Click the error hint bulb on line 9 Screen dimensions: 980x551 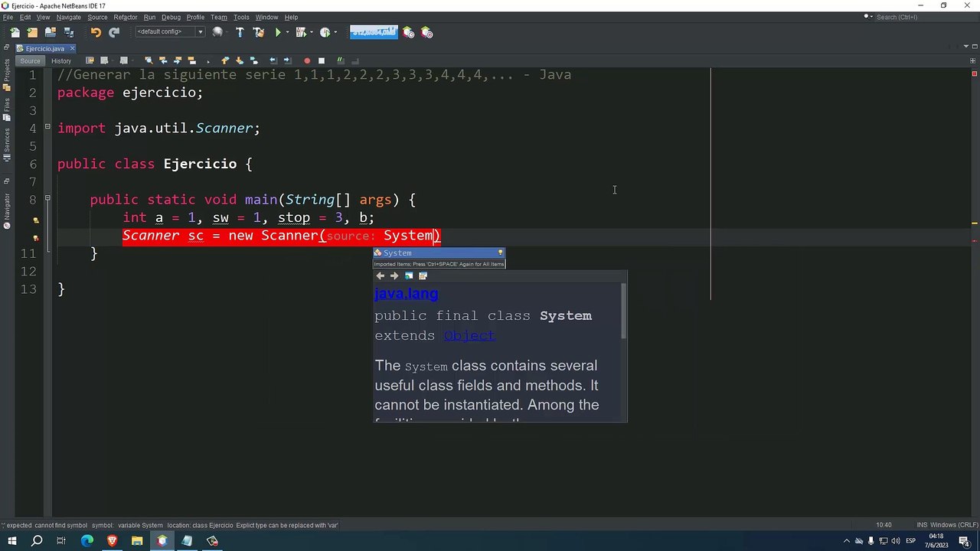coord(35,220)
